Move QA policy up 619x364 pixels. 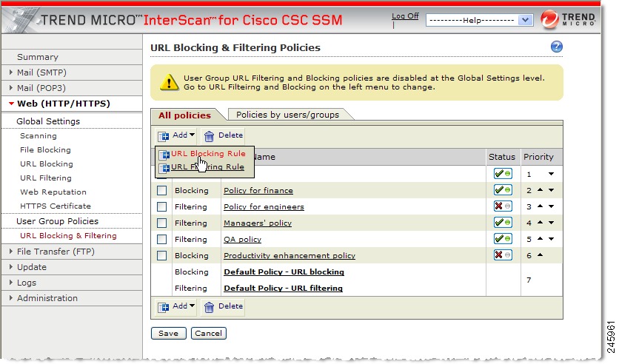540,238
